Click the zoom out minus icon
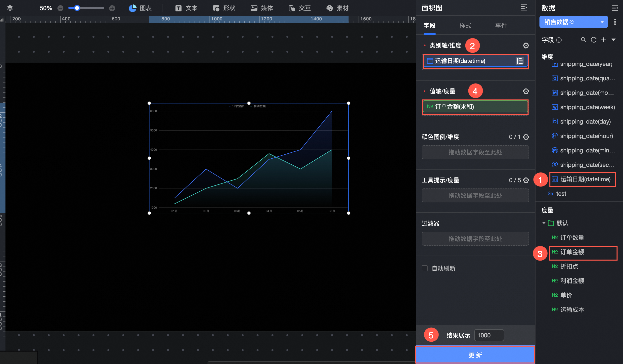The width and height of the screenshot is (623, 364). [x=60, y=8]
